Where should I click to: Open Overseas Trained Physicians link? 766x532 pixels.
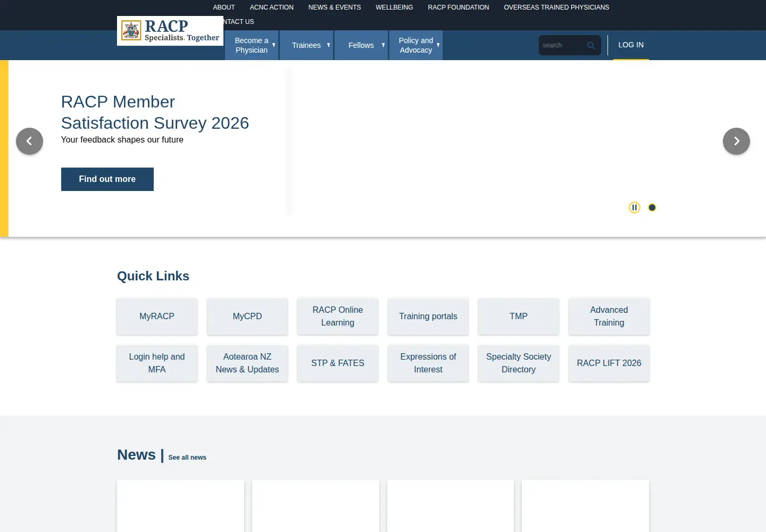556,7
